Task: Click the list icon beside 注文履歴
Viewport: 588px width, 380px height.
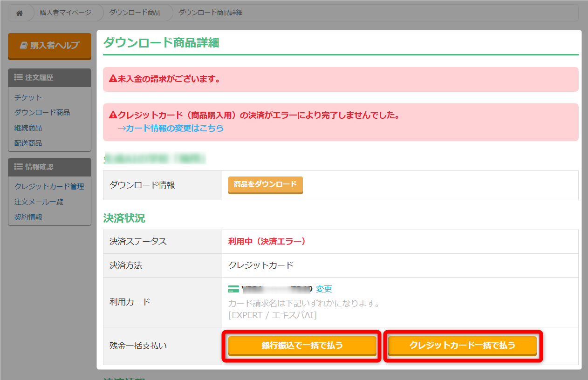Action: [19, 78]
